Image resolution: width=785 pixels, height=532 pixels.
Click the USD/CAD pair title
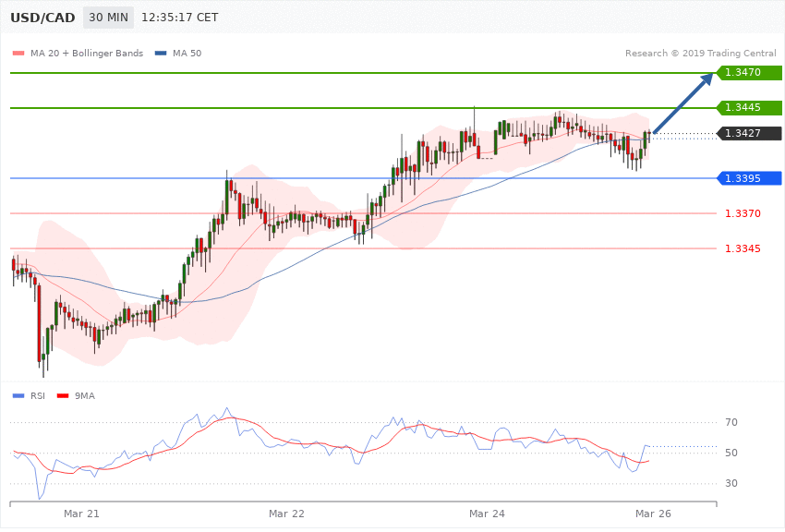pos(42,18)
